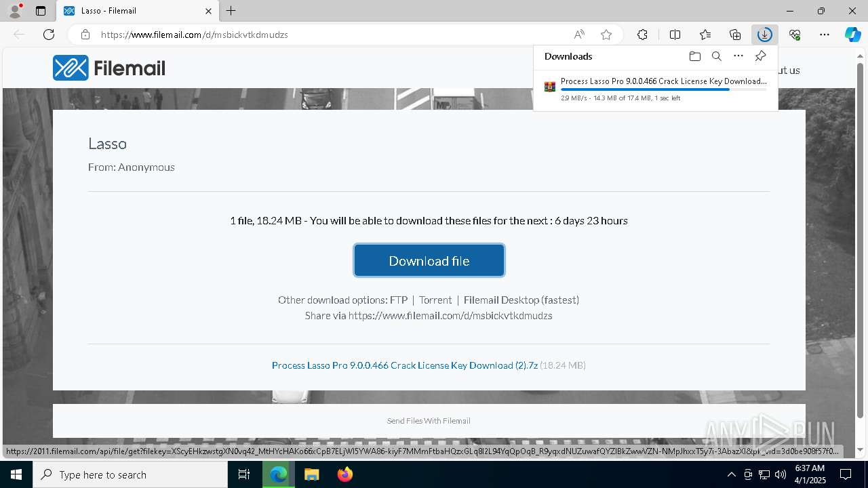Open Edge Settings and more menu

pyautogui.click(x=825, y=35)
